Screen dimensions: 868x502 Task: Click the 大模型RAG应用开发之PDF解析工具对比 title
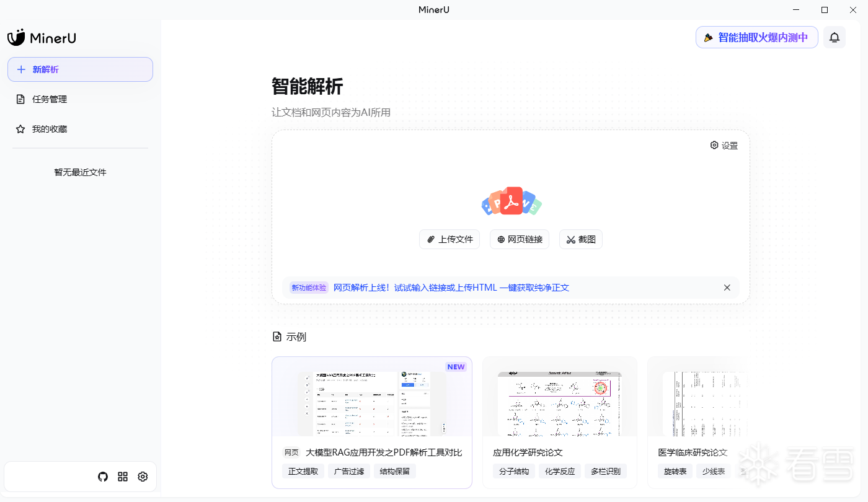click(384, 452)
